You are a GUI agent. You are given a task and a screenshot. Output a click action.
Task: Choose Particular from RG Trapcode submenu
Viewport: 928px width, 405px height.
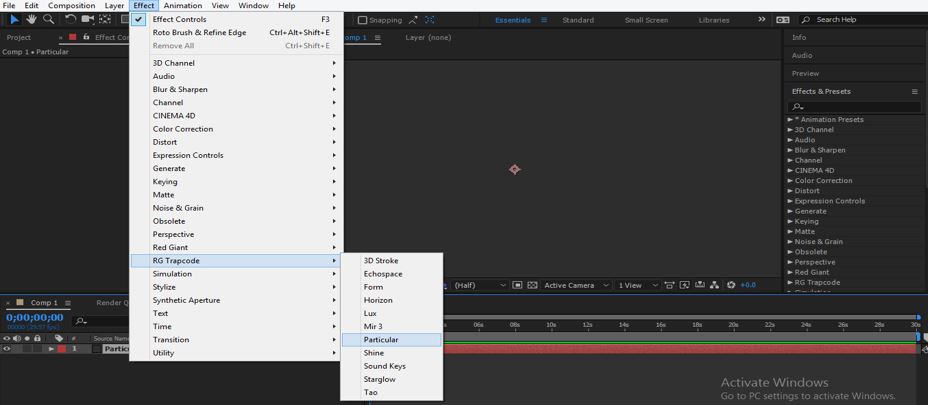coord(392,340)
